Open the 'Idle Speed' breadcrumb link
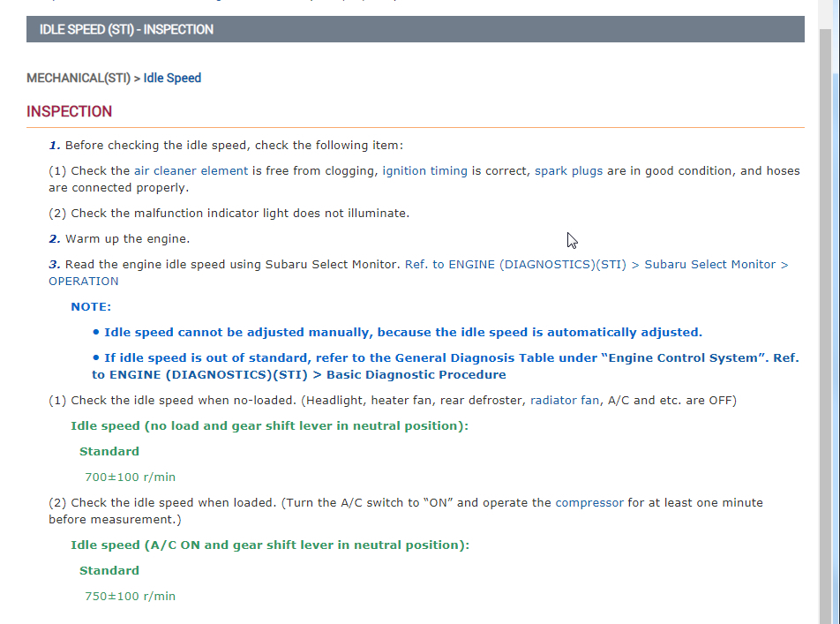Screen dimensions: 840x624 click(172, 78)
